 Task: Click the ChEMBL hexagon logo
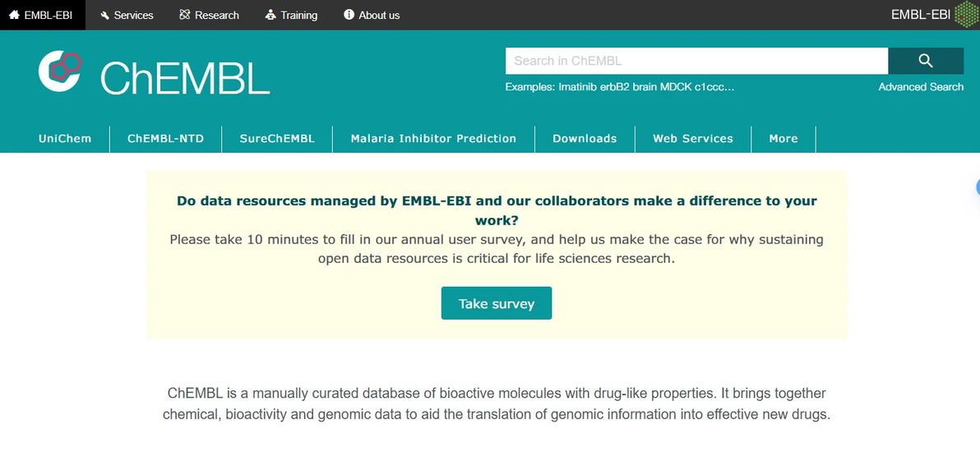click(61, 70)
